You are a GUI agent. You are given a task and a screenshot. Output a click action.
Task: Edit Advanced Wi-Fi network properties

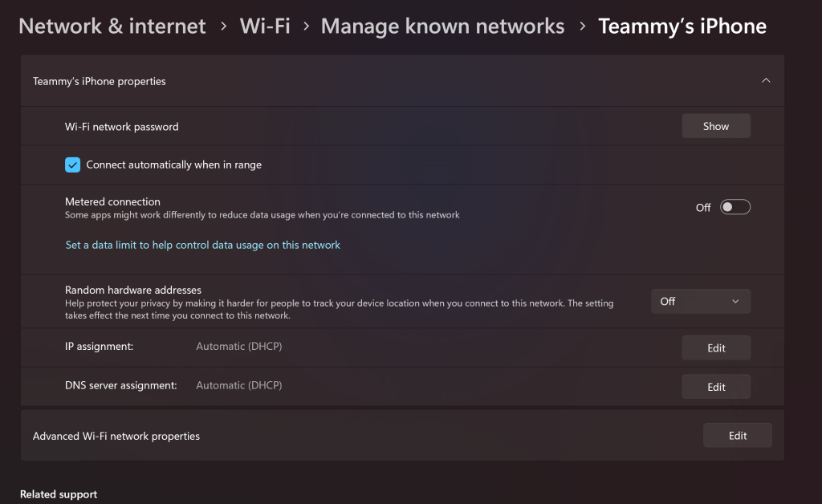pyautogui.click(x=737, y=435)
